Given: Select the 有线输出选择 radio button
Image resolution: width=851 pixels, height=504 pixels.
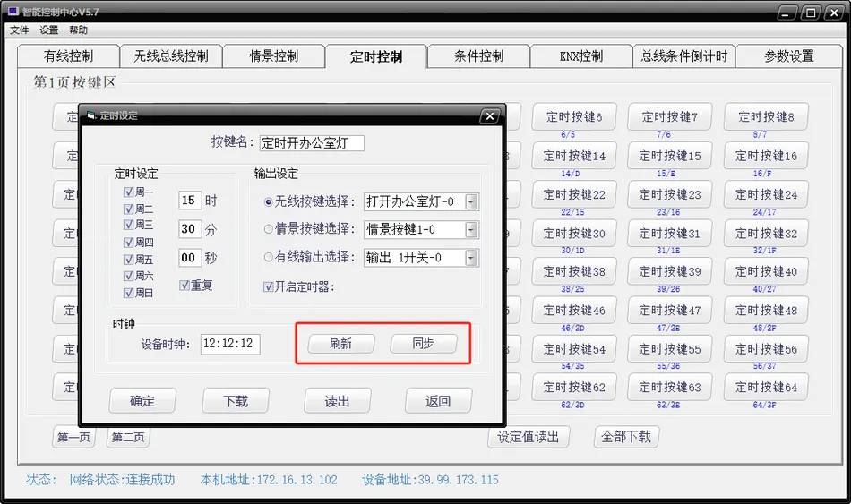Looking at the screenshot, I should click(268, 257).
